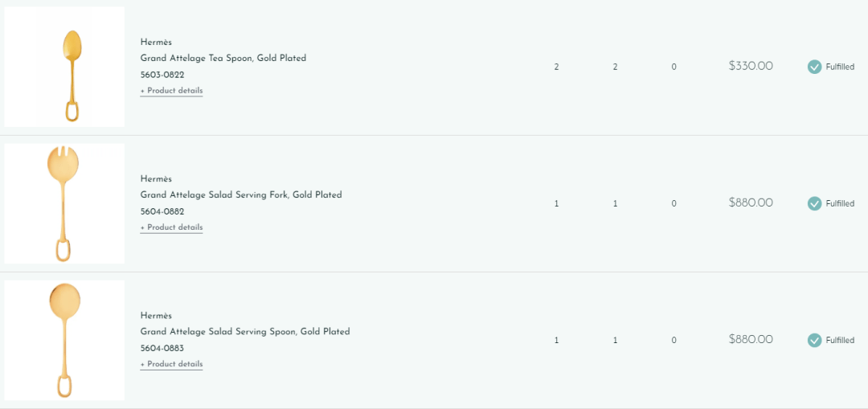The width and height of the screenshot is (868, 409).
Task: Open the Salad Serving Spoon product image
Action: tap(64, 340)
